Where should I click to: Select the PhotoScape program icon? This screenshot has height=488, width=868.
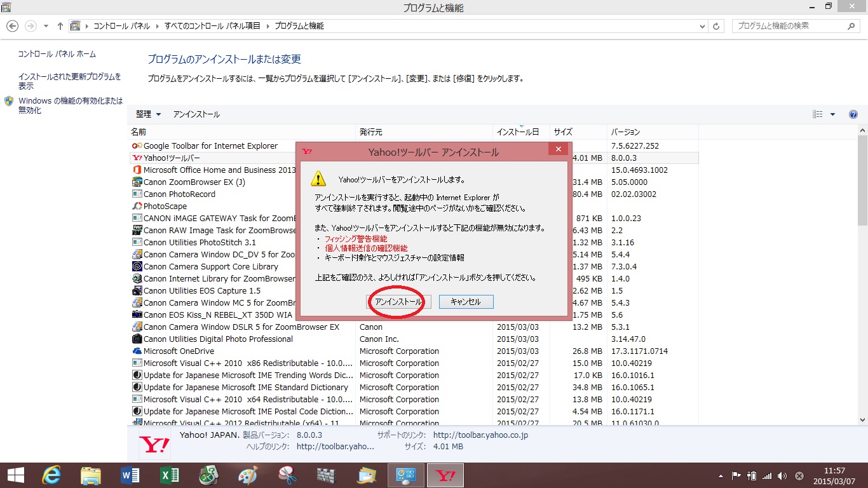click(137, 207)
